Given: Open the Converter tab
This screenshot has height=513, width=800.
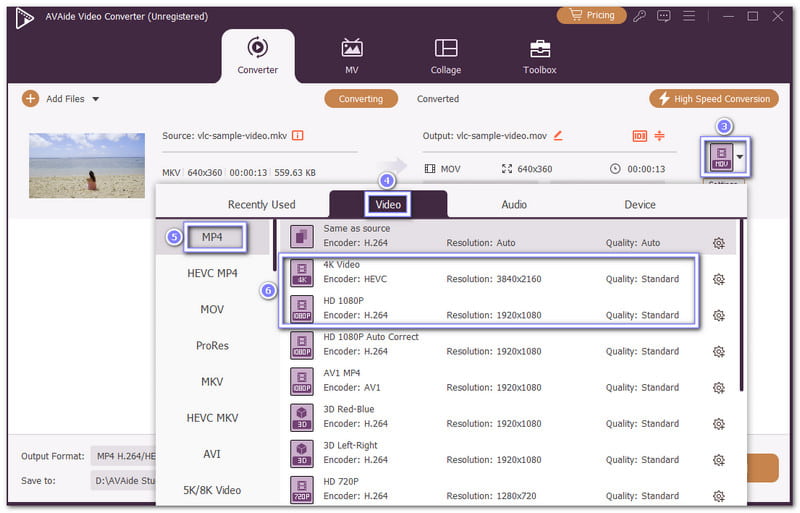Looking at the screenshot, I should (258, 56).
